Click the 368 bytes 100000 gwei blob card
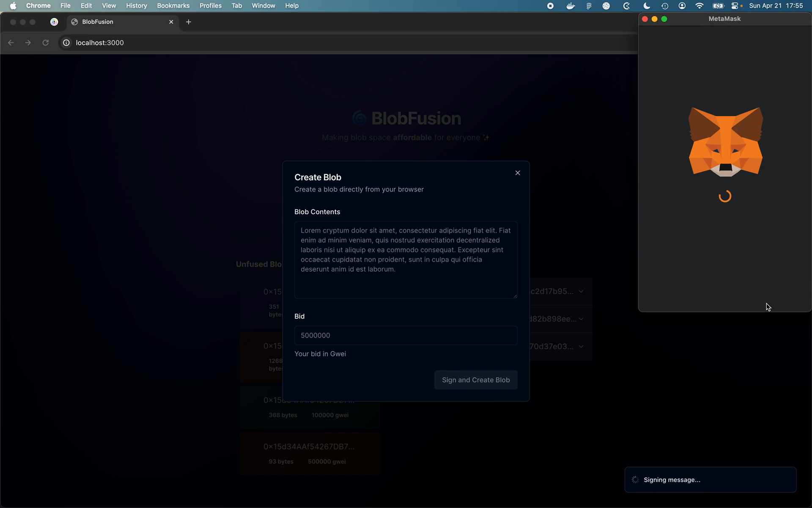 310,407
